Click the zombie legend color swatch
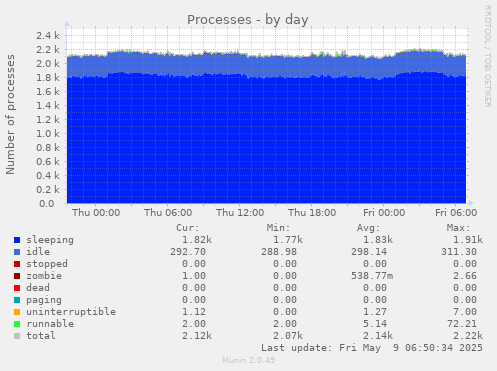This screenshot has width=497, height=371. [17, 276]
